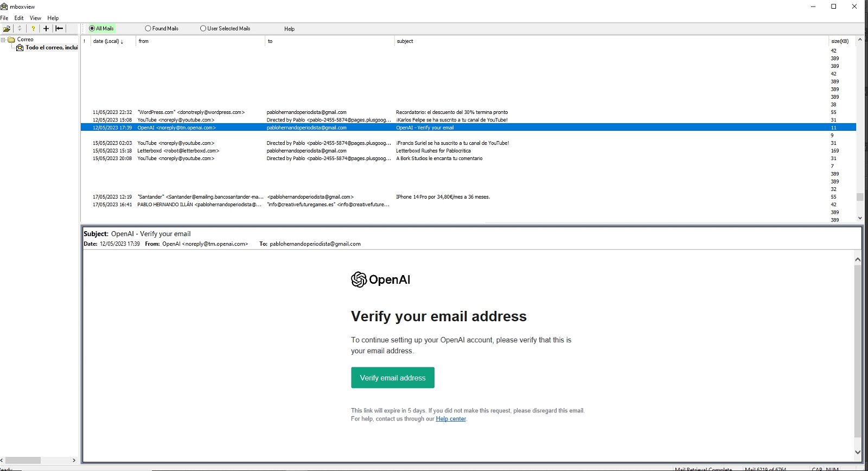Select the YouTube mail dated 12/05/2023 15:08

pyautogui.click(x=468, y=120)
